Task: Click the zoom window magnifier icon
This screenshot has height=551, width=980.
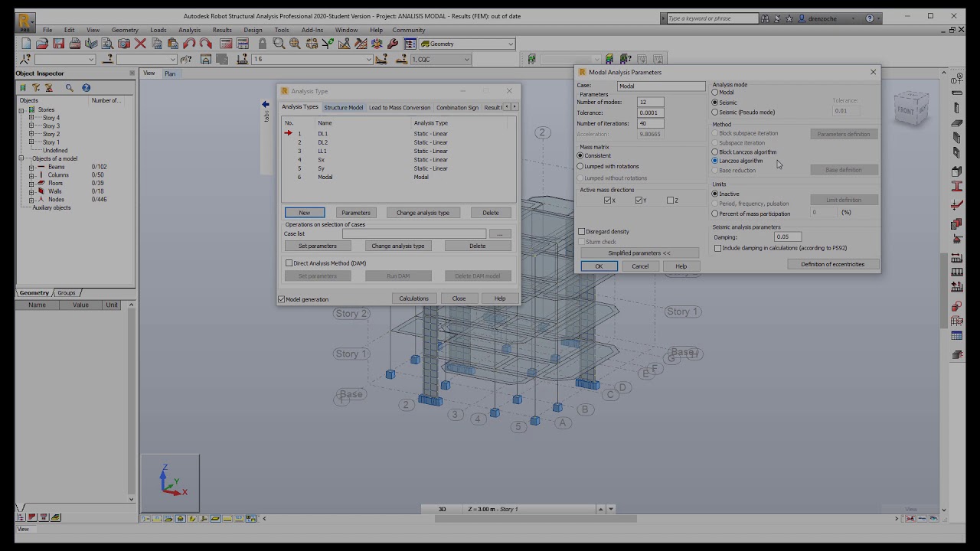Action: [x=279, y=44]
